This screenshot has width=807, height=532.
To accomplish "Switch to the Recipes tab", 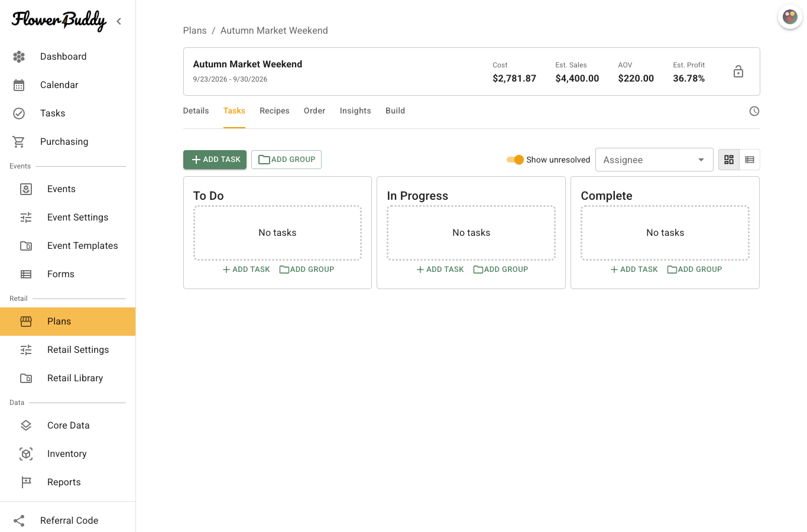I will pos(274,111).
